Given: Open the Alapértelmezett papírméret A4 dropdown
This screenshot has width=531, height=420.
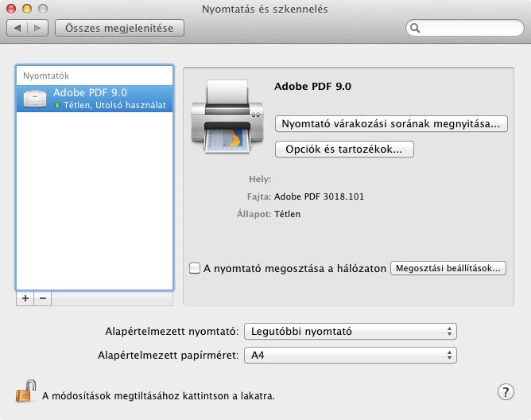Looking at the screenshot, I should coord(351,356).
